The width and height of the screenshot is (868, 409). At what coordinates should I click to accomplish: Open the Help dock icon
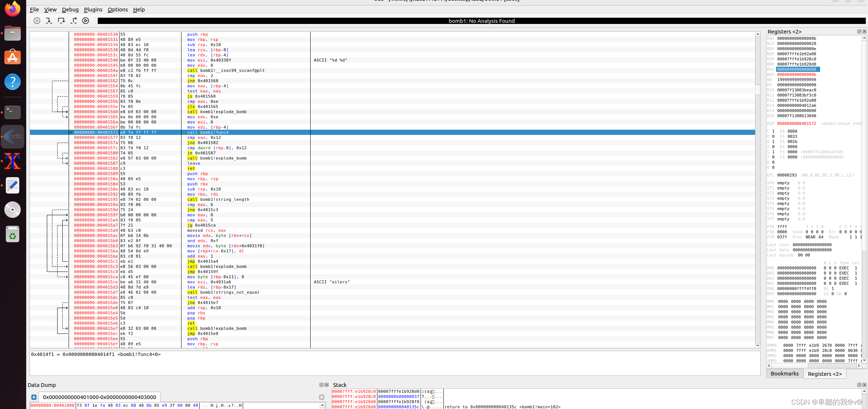[x=13, y=82]
